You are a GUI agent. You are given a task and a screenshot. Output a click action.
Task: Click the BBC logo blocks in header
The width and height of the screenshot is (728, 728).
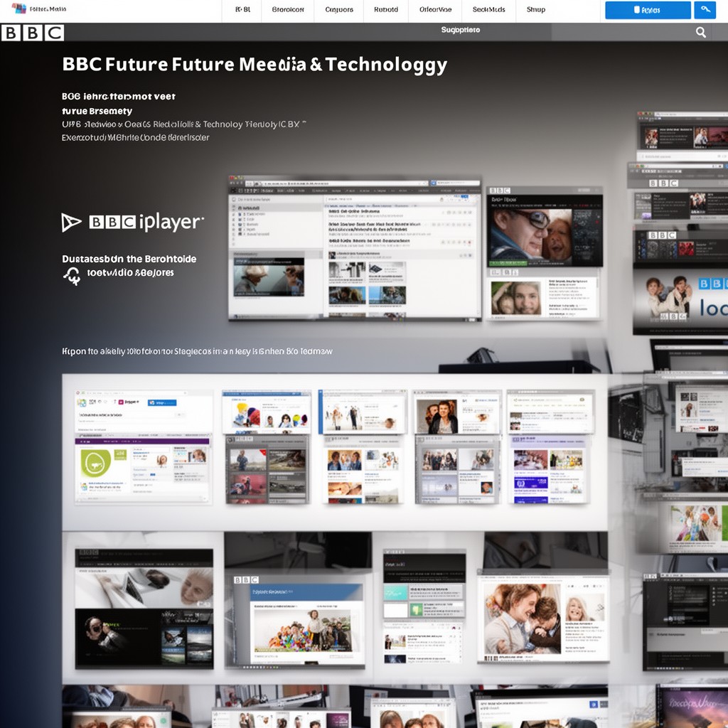[x=33, y=33]
